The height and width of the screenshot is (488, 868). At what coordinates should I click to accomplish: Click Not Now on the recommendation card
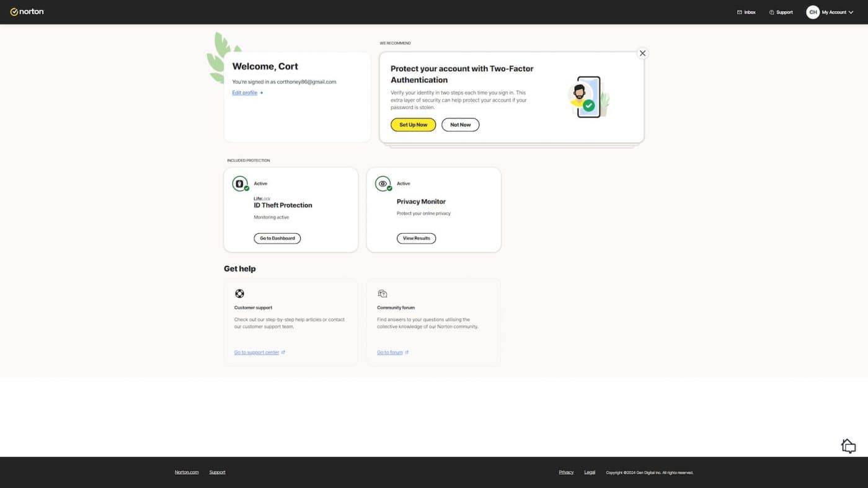click(x=460, y=125)
